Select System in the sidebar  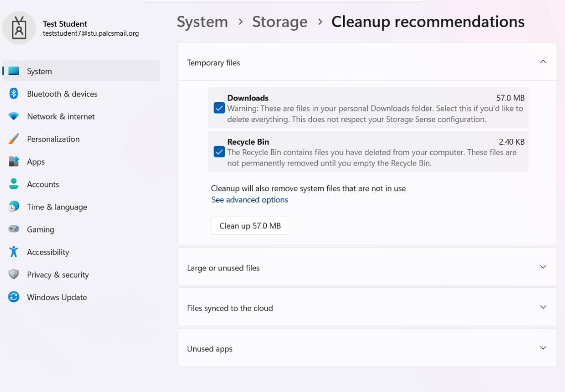coord(81,71)
